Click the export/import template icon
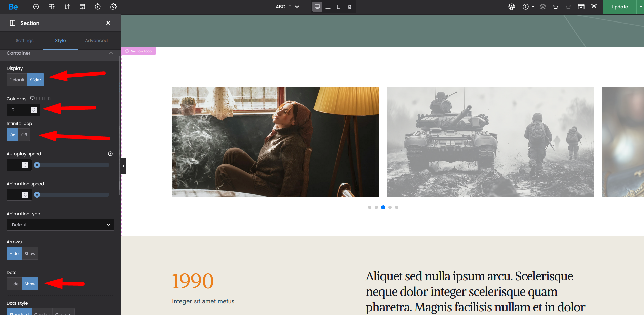Image resolution: width=644 pixels, height=315 pixels. pyautogui.click(x=82, y=7)
